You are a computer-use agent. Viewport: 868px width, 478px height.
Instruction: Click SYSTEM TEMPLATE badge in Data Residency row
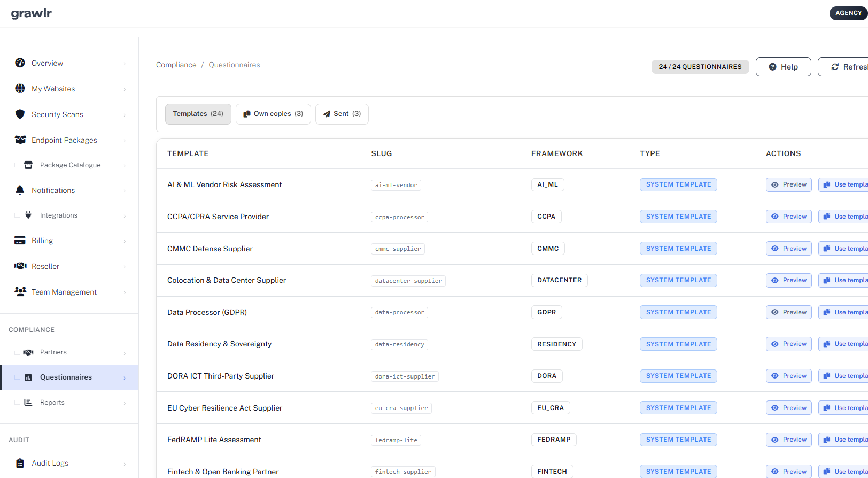pyautogui.click(x=678, y=344)
